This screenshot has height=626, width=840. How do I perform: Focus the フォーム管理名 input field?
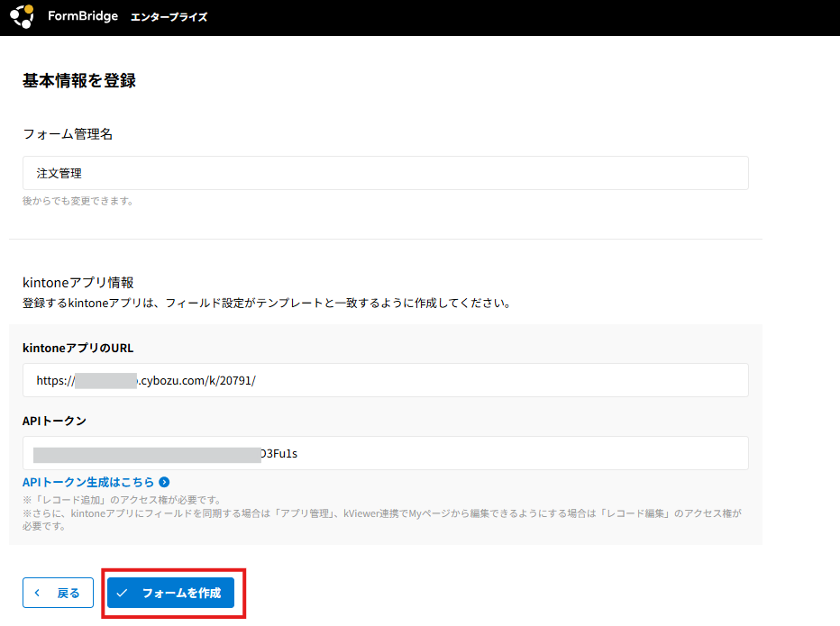pos(385,173)
